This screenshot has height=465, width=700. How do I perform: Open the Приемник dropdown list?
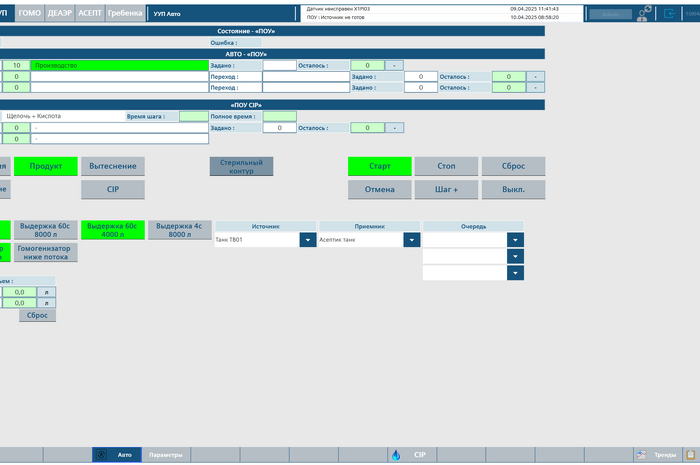410,240
